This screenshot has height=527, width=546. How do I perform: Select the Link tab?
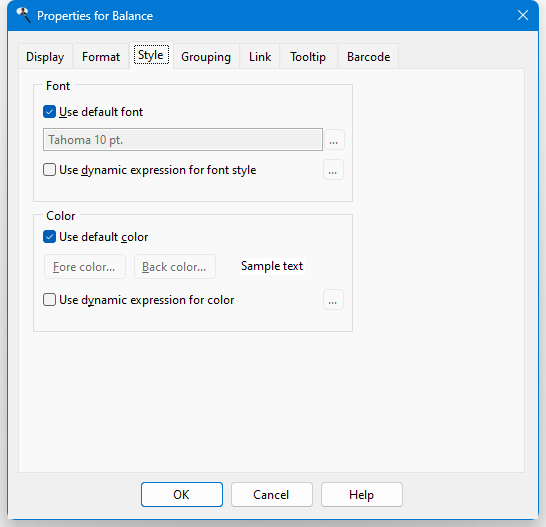(x=260, y=56)
